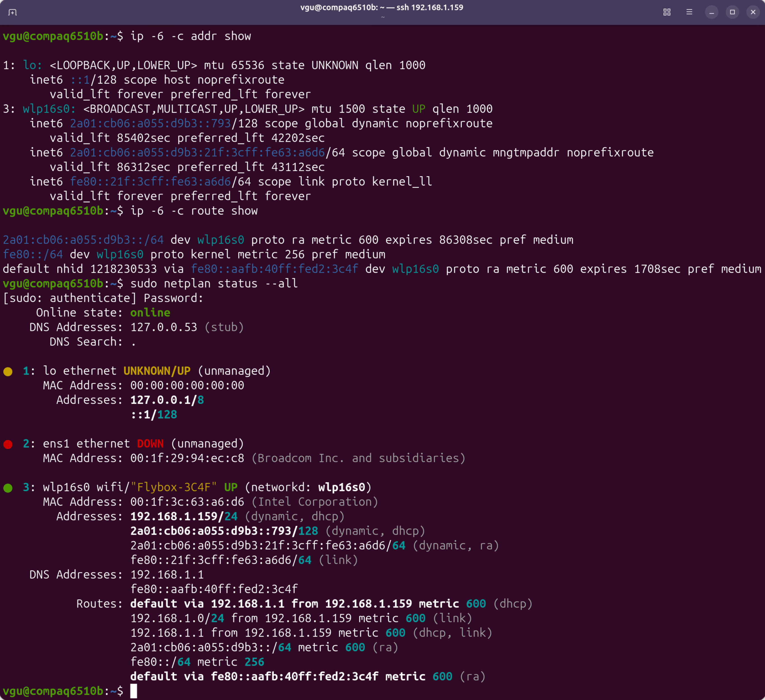Image resolution: width=765 pixels, height=700 pixels.
Task: Click the green status dot for wlp16s0
Action: [8, 488]
